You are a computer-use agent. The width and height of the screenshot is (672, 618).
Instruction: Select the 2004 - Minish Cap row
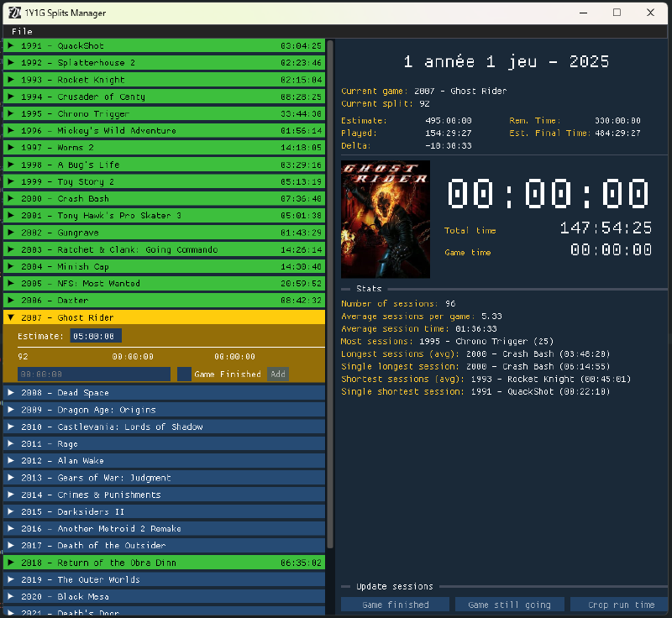point(164,266)
